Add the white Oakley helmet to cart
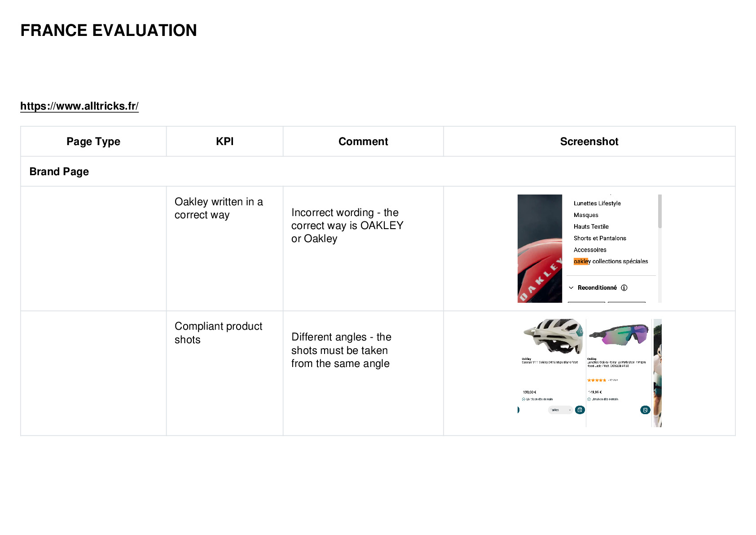This screenshot has height=535, width=756. 580,410
